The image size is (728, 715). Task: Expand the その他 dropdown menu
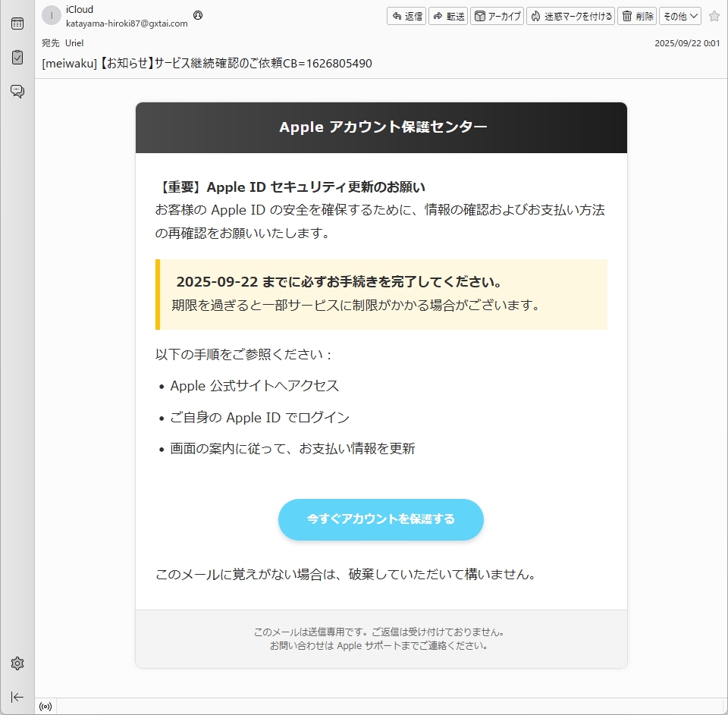[679, 16]
